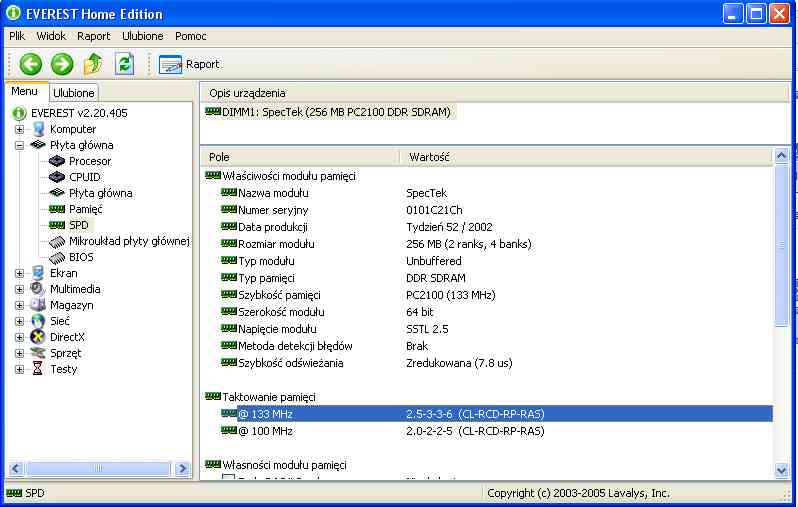This screenshot has width=798, height=507.
Task: Click tree pane scroll-left arrow
Action: [x=16, y=468]
